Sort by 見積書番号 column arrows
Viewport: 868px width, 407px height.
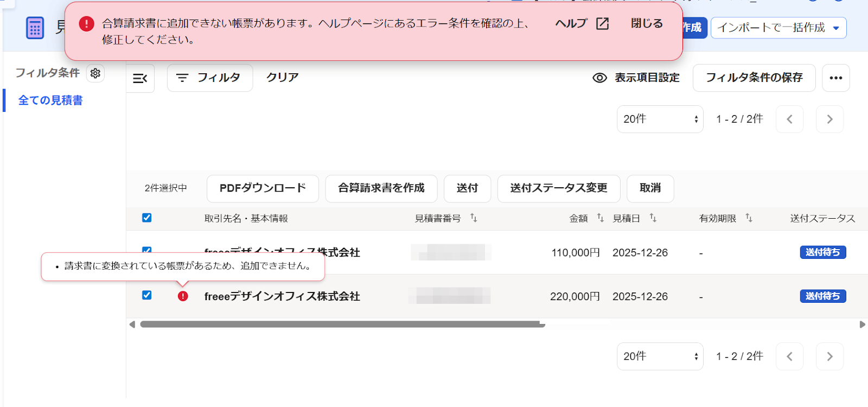pos(474,218)
